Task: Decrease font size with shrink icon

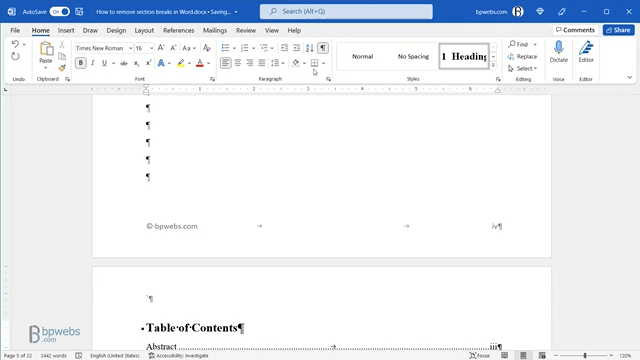Action: (x=173, y=48)
